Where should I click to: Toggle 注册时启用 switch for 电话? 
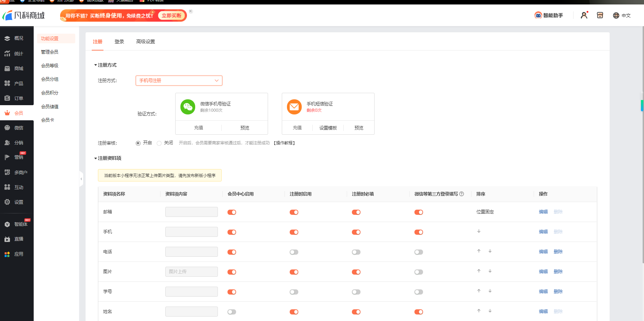click(294, 252)
